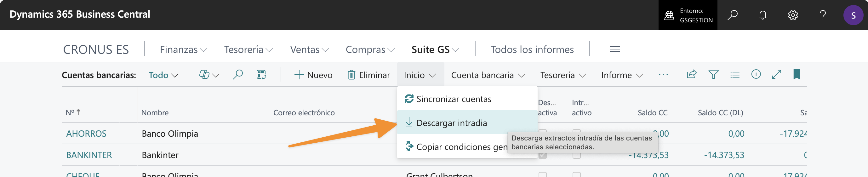This screenshot has height=177, width=868.
Task: Click the Copilot icon in the list toolbar
Action: click(x=204, y=75)
